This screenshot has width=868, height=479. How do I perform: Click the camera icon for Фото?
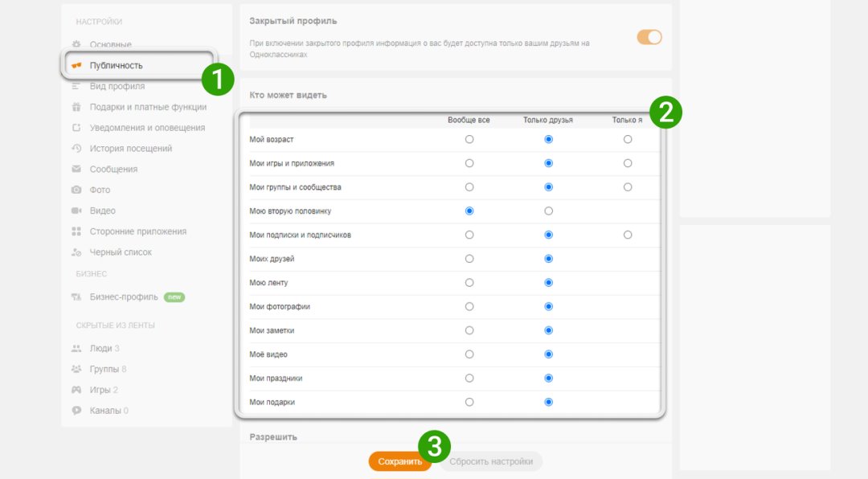tap(76, 190)
